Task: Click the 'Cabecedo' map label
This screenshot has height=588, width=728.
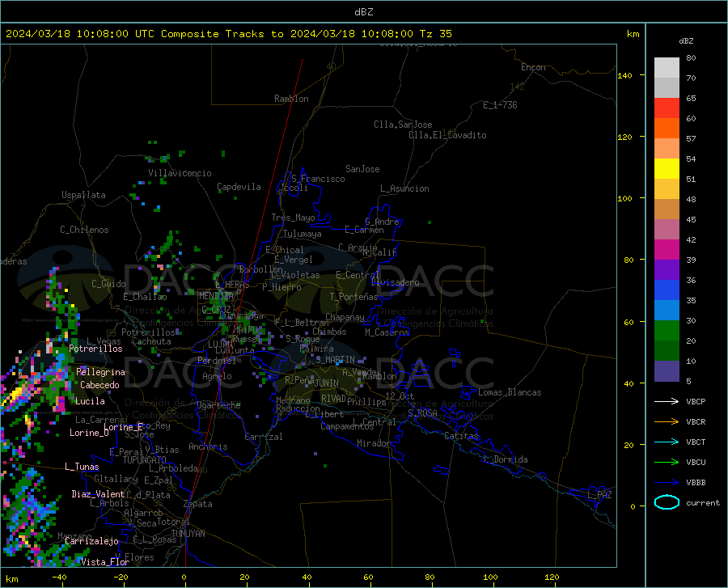Action: pos(99,385)
